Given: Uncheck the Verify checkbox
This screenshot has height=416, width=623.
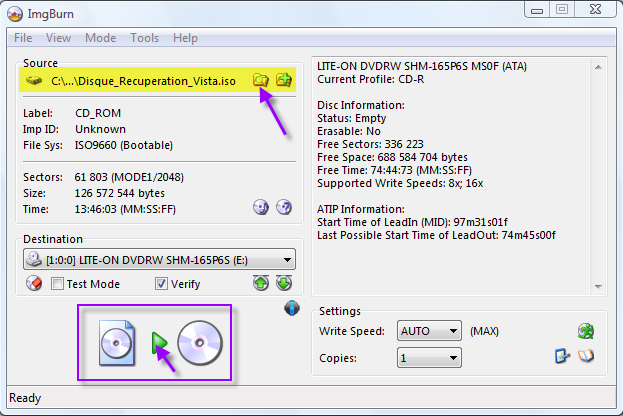Looking at the screenshot, I should coord(161,284).
